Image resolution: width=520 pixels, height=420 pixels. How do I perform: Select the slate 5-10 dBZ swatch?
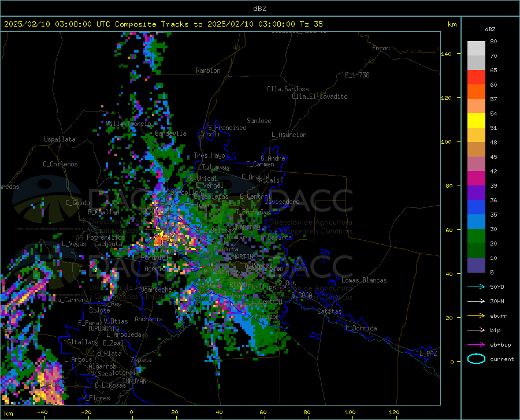[x=476, y=265]
